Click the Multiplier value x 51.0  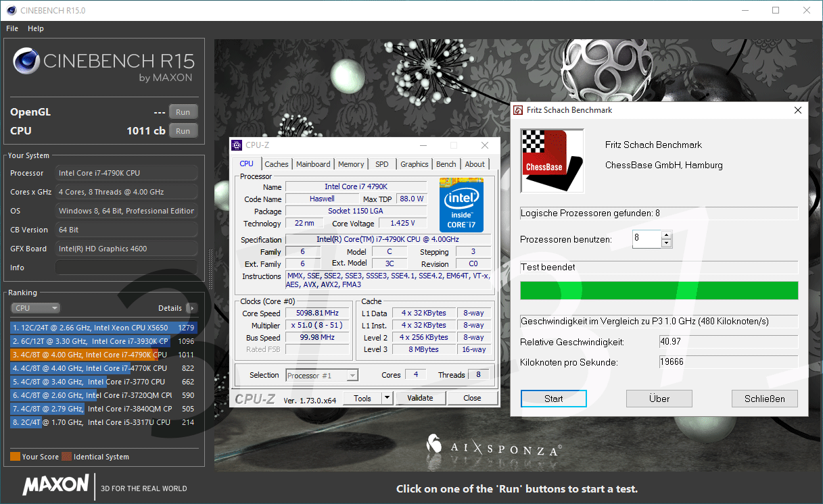[x=317, y=326]
